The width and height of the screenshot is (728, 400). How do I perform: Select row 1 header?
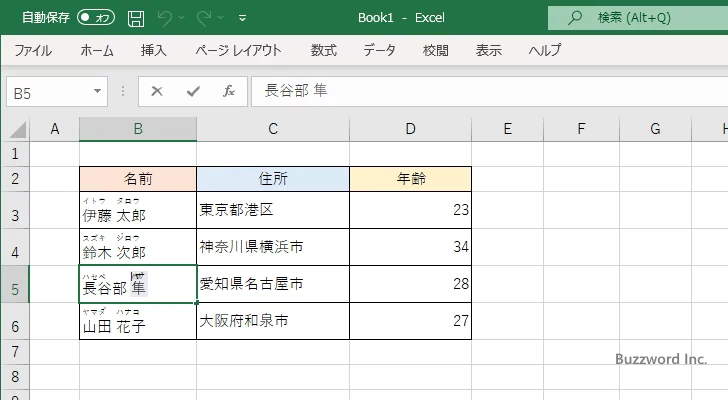click(15, 154)
